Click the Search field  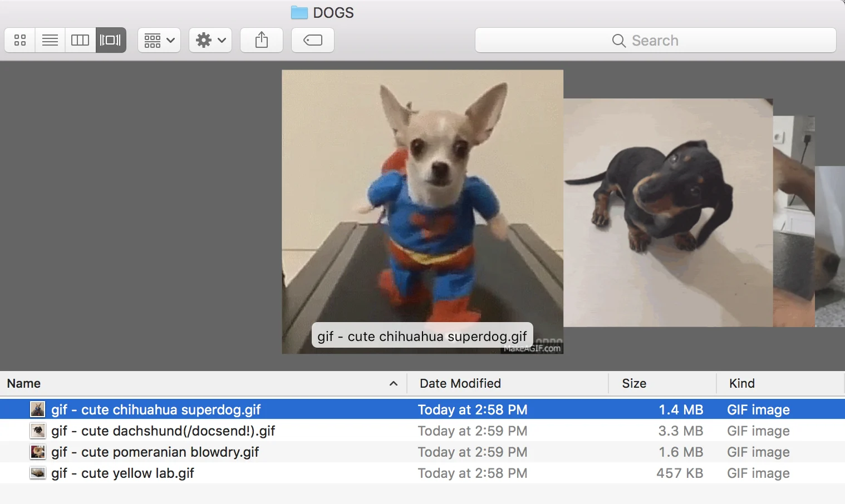[x=656, y=40]
